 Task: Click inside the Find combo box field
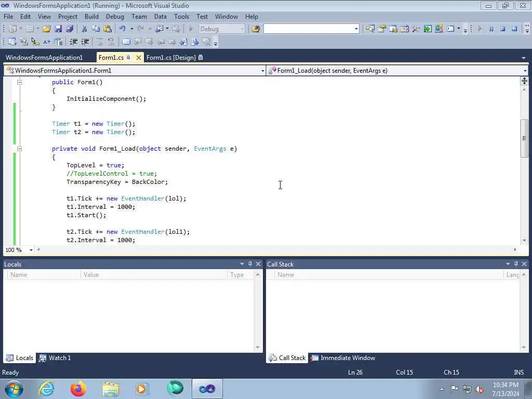309,29
